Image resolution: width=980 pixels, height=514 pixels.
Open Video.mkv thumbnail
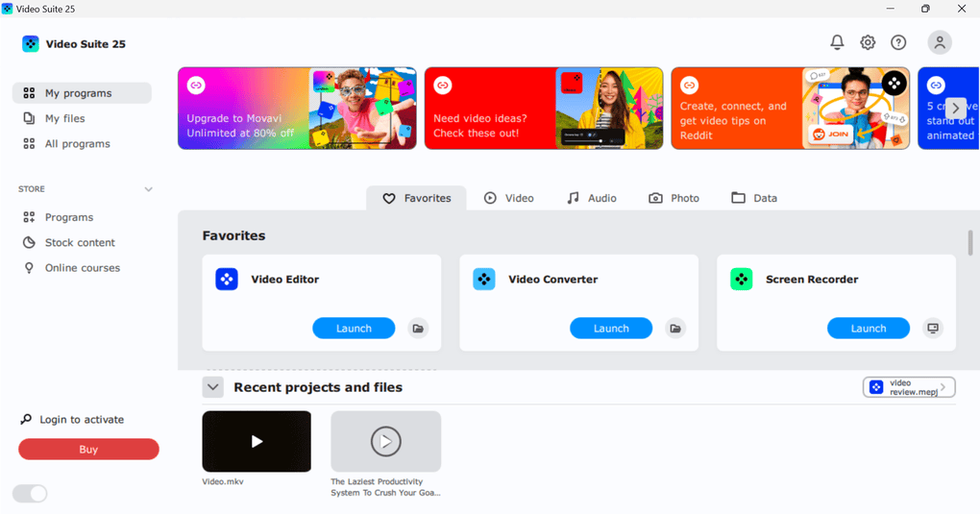point(257,442)
